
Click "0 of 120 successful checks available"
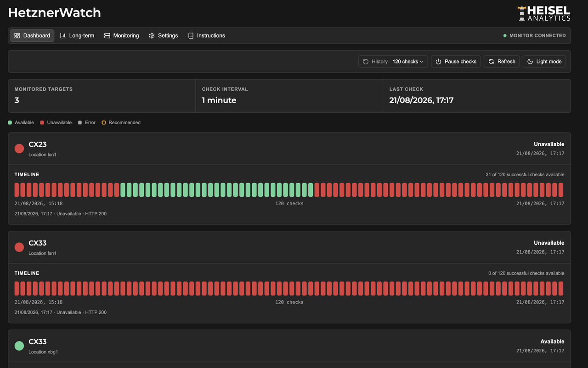click(526, 273)
